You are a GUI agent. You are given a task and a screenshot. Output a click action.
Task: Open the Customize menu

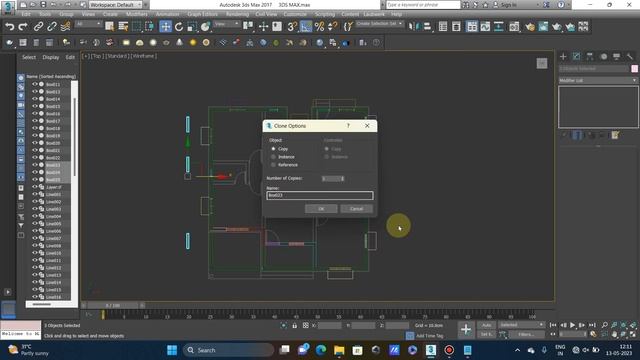tap(295, 14)
